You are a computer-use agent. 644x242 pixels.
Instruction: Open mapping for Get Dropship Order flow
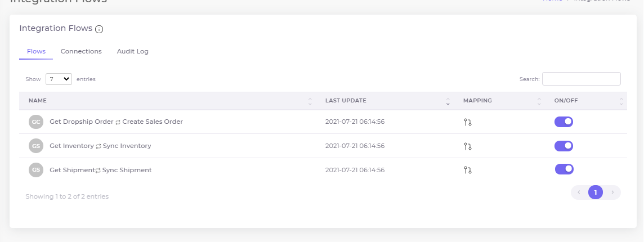(467, 122)
